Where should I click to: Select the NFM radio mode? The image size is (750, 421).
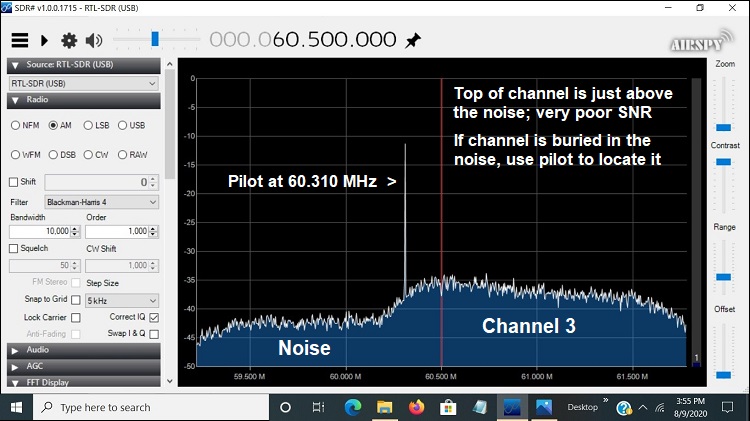(16, 125)
